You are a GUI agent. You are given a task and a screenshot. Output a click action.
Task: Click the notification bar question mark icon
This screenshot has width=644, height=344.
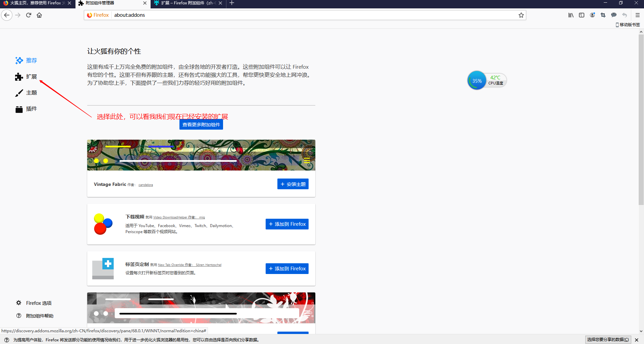coord(7,340)
